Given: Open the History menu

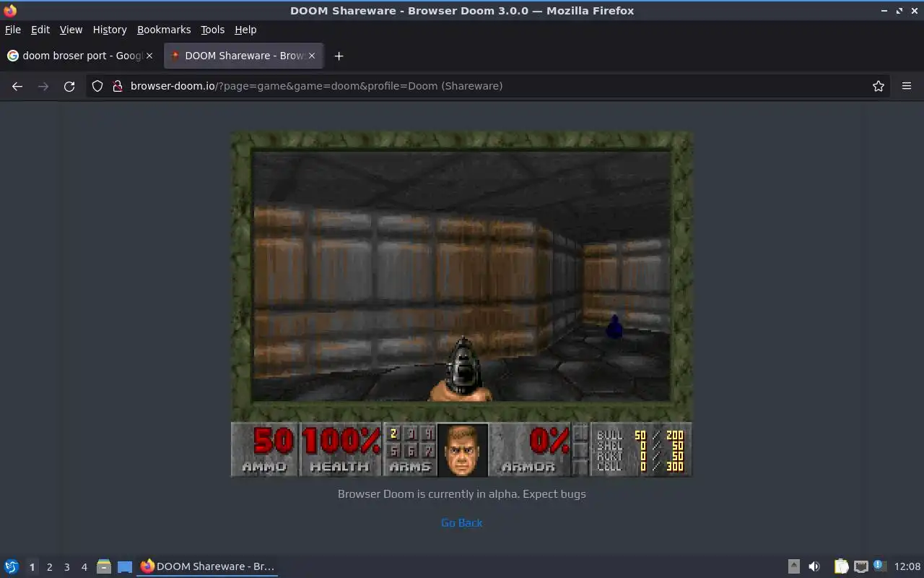Looking at the screenshot, I should pyautogui.click(x=110, y=30).
